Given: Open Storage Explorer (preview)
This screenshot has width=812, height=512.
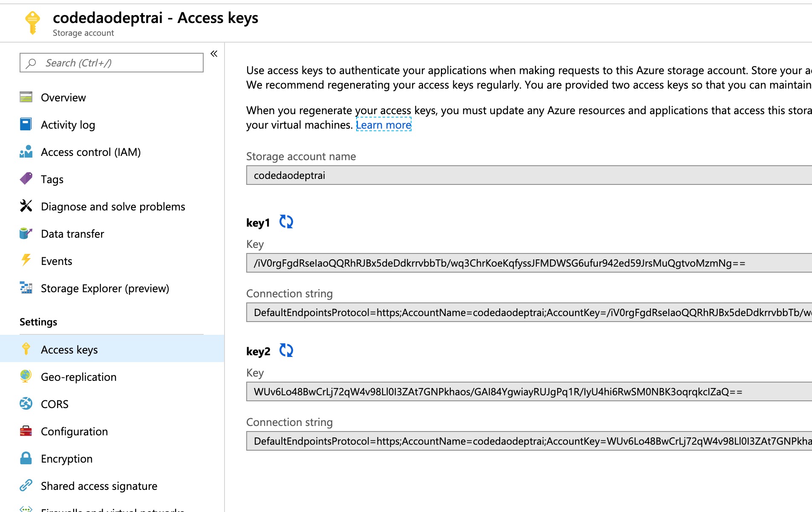Looking at the screenshot, I should pos(105,288).
